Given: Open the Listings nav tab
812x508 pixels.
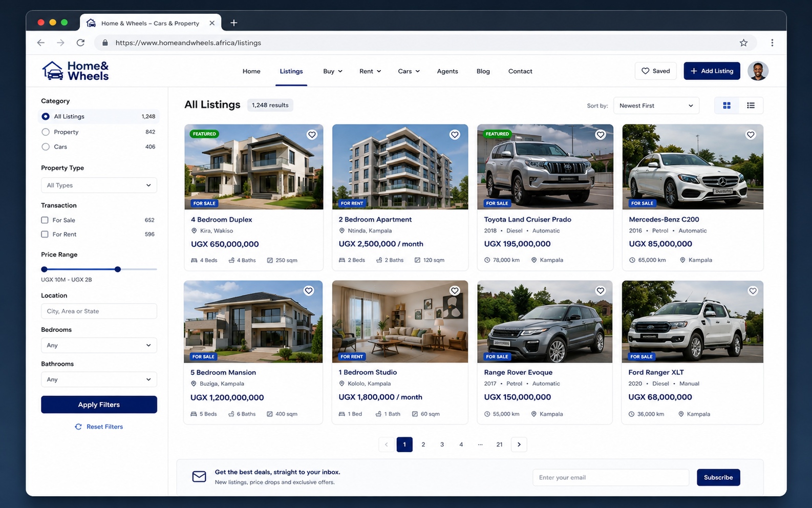Looking at the screenshot, I should click(291, 71).
